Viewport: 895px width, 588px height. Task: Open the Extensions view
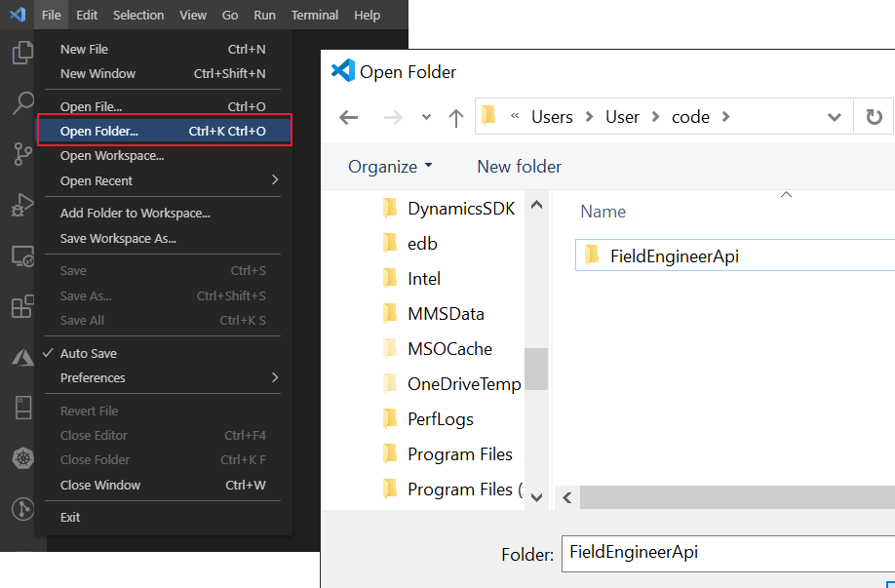coord(22,306)
